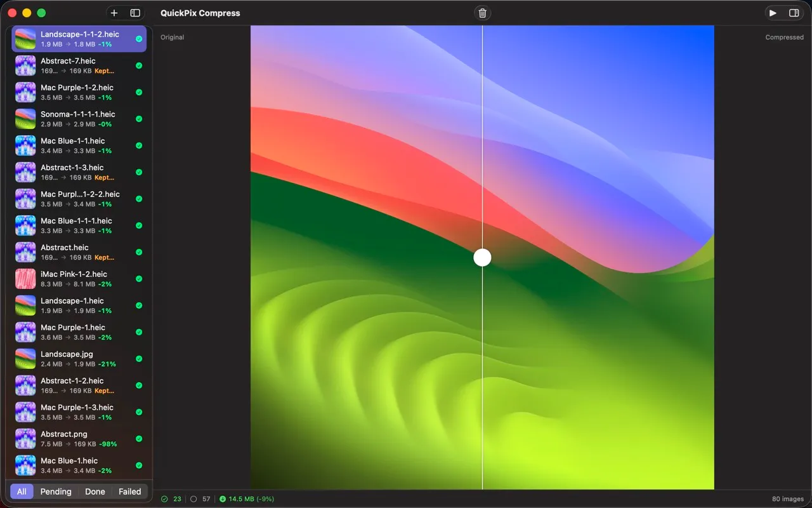Viewport: 812px width, 508px height.
Task: Delete the image with the trash icon
Action: pyautogui.click(x=483, y=13)
